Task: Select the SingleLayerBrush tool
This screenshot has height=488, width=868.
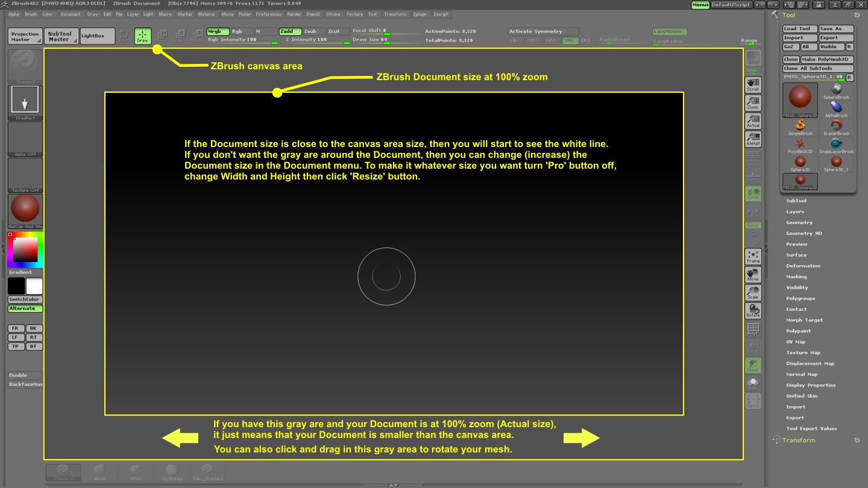Action: (836, 145)
